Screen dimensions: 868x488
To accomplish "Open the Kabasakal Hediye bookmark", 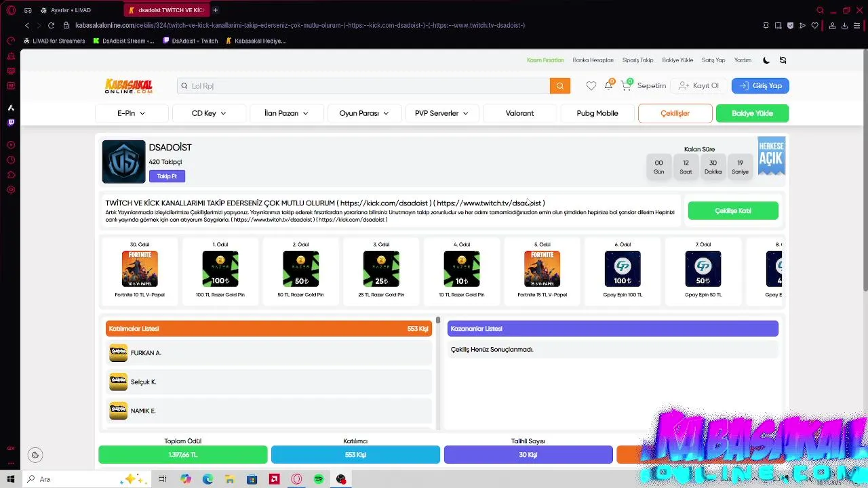I will point(256,41).
